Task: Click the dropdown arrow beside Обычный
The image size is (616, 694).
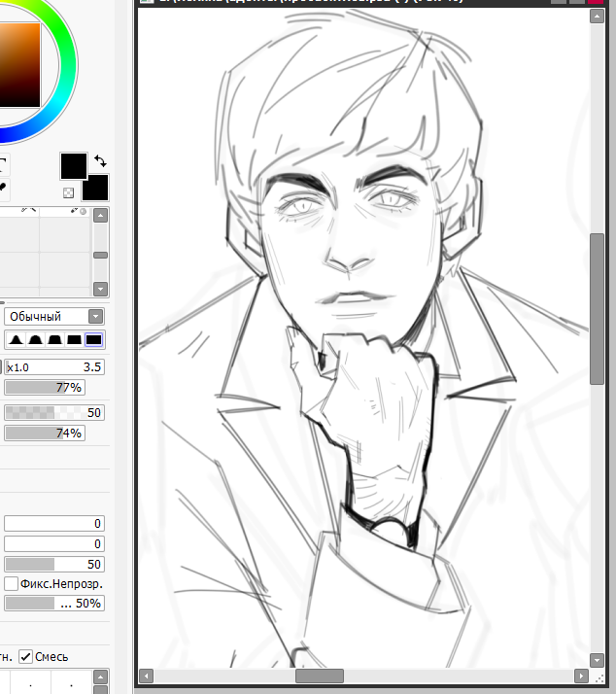Action: [95, 317]
